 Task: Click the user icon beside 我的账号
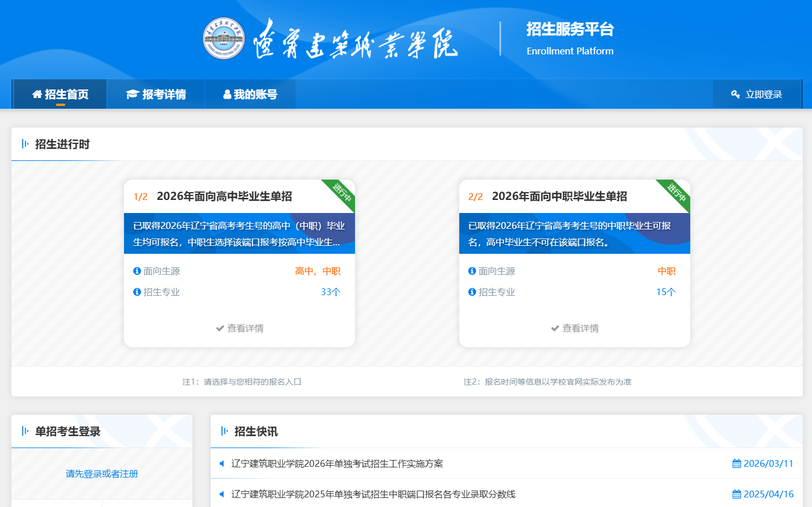(227, 95)
